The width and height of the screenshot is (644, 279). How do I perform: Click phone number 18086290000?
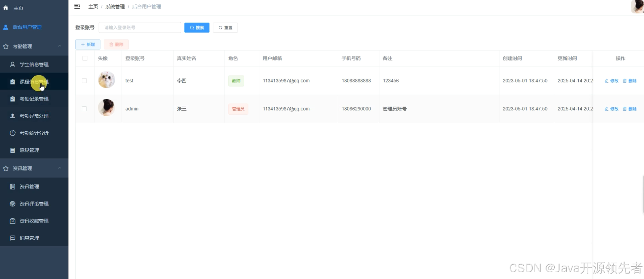coord(356,109)
